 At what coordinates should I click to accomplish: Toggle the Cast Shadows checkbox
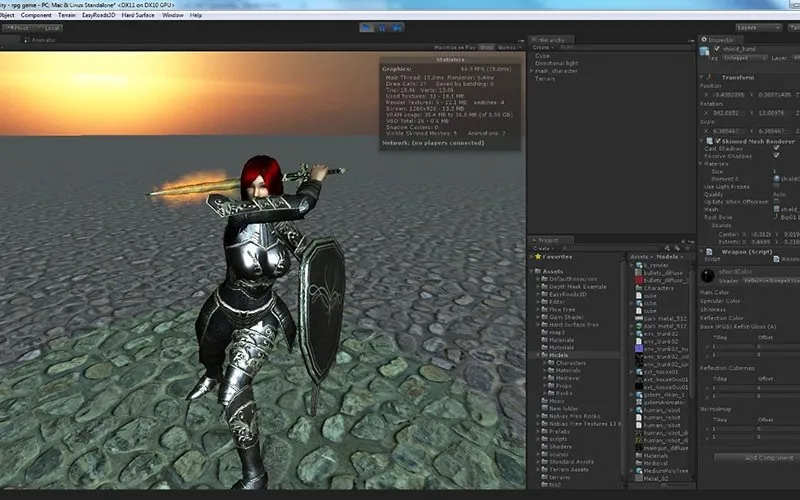(777, 148)
